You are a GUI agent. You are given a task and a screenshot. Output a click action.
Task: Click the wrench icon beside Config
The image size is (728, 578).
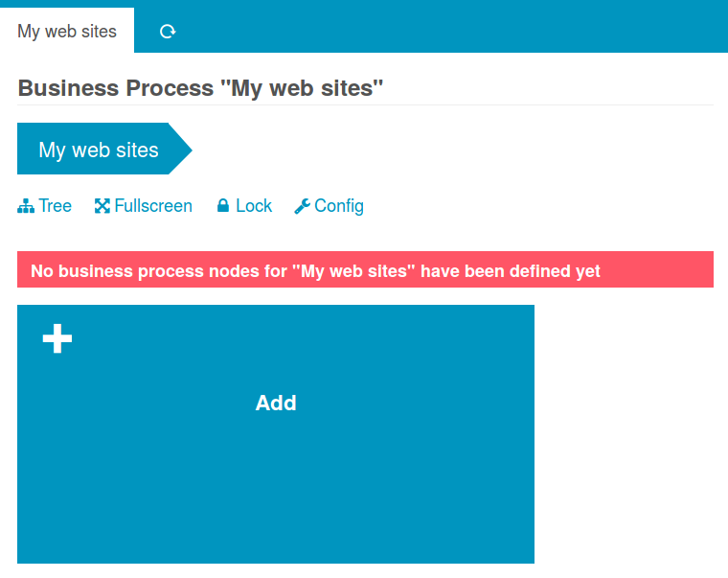(x=302, y=206)
